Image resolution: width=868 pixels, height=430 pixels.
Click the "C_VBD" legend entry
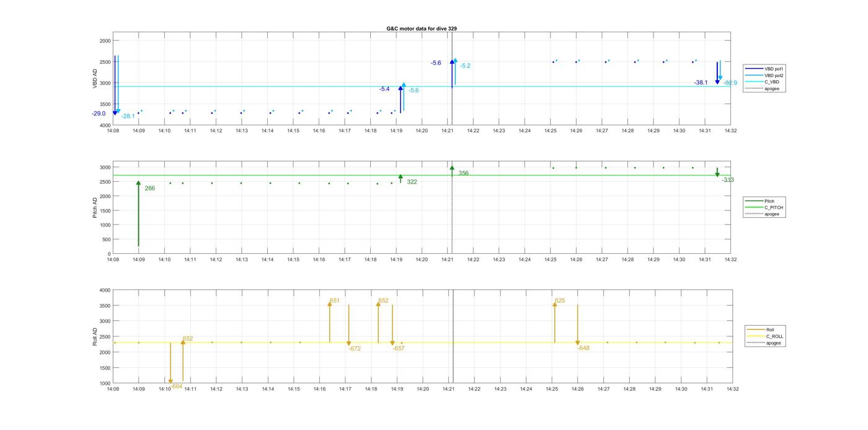tap(763, 82)
